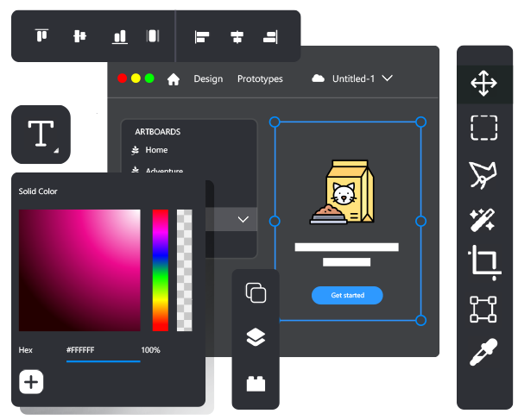The image size is (518, 420).
Task: Switch to the Design tab
Action: 208,78
